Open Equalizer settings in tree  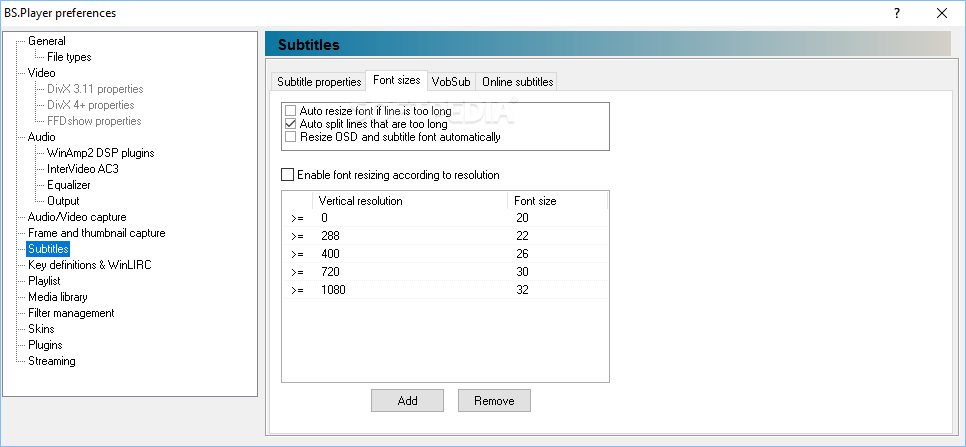coord(69,185)
